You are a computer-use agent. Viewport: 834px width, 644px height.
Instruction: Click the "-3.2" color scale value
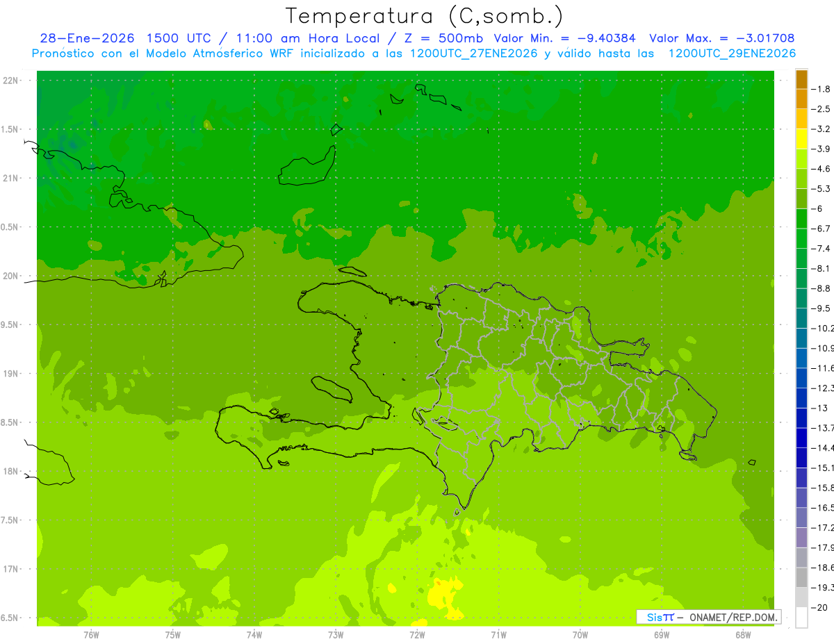point(821,129)
